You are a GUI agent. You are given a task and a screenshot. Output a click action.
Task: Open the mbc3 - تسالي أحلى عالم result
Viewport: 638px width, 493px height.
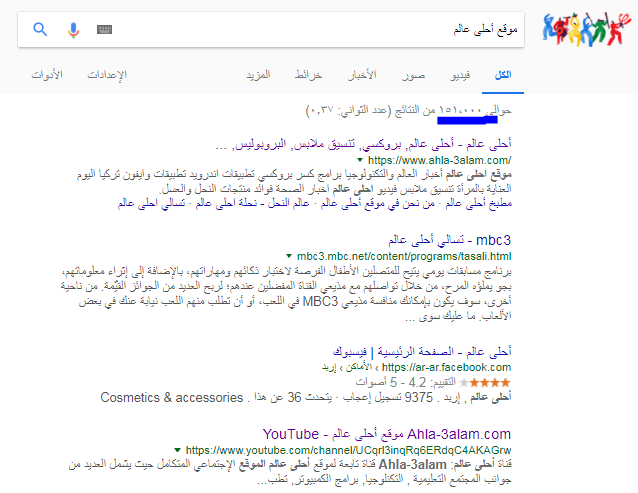(450, 240)
